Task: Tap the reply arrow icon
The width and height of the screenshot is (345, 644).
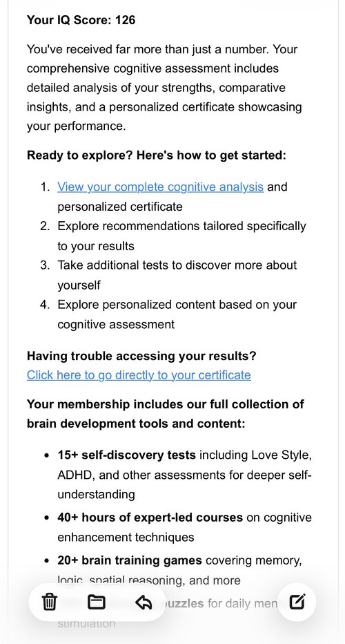Action: pyautogui.click(x=144, y=603)
